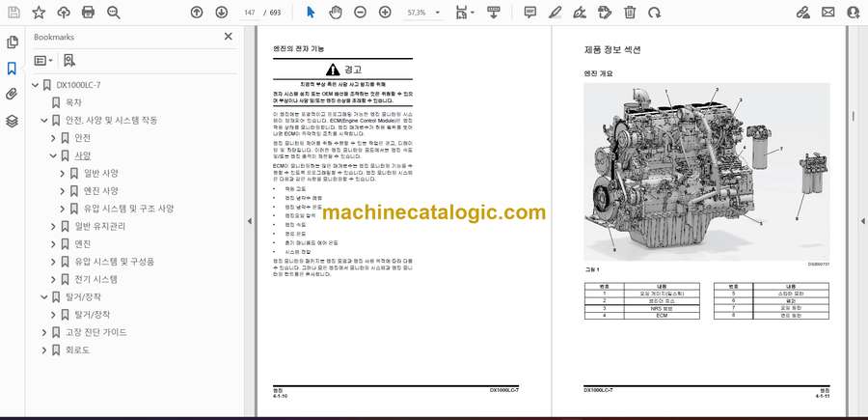Expand the 유압 시스템 및 구조 사양 bookmark

coord(62,209)
